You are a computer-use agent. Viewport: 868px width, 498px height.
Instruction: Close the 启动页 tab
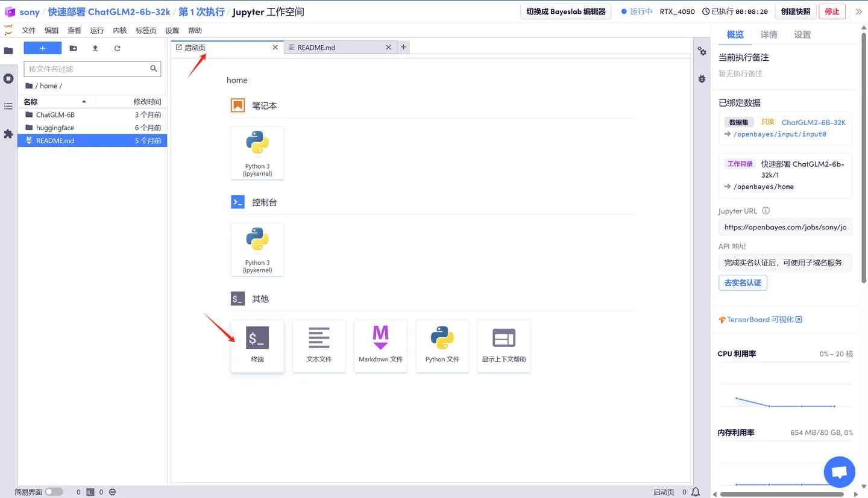click(x=275, y=47)
